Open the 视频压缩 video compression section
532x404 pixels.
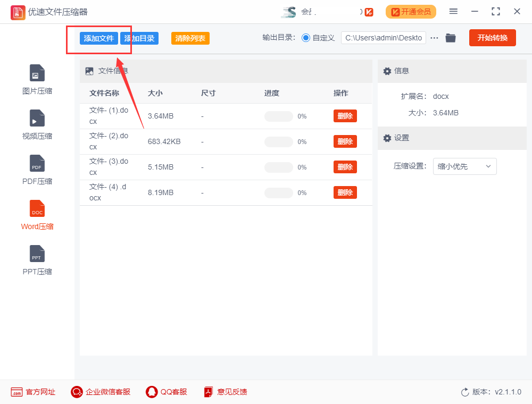pyautogui.click(x=37, y=125)
